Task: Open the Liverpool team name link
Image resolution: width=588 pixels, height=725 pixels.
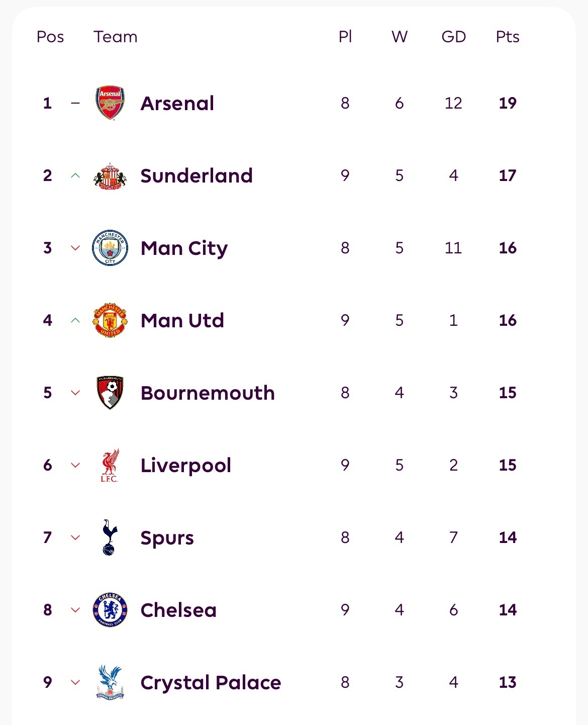Action: (186, 465)
